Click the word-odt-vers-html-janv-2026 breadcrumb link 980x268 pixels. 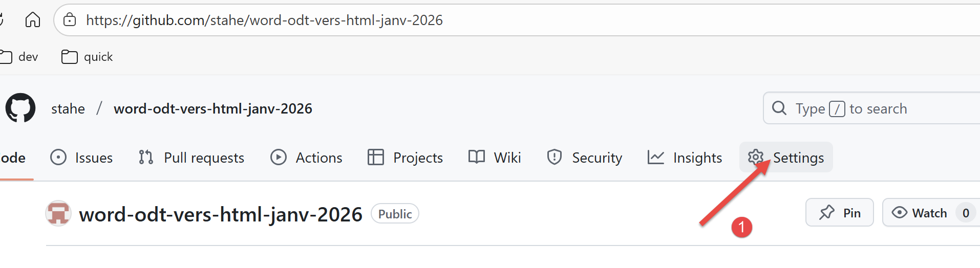pyautogui.click(x=213, y=108)
